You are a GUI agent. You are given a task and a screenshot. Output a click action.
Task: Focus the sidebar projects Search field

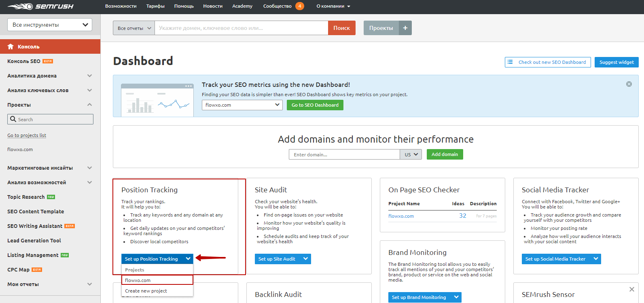(x=50, y=119)
